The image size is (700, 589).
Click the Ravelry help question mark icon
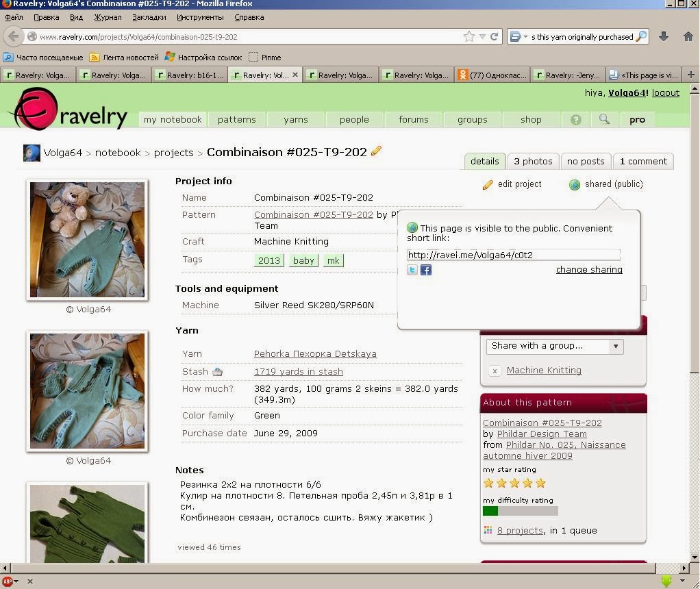[x=576, y=120]
